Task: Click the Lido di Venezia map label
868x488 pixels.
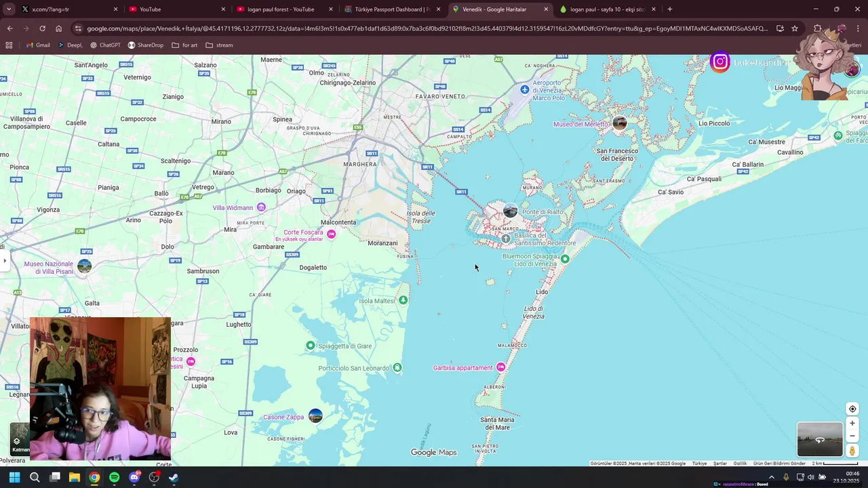Action: [534, 312]
